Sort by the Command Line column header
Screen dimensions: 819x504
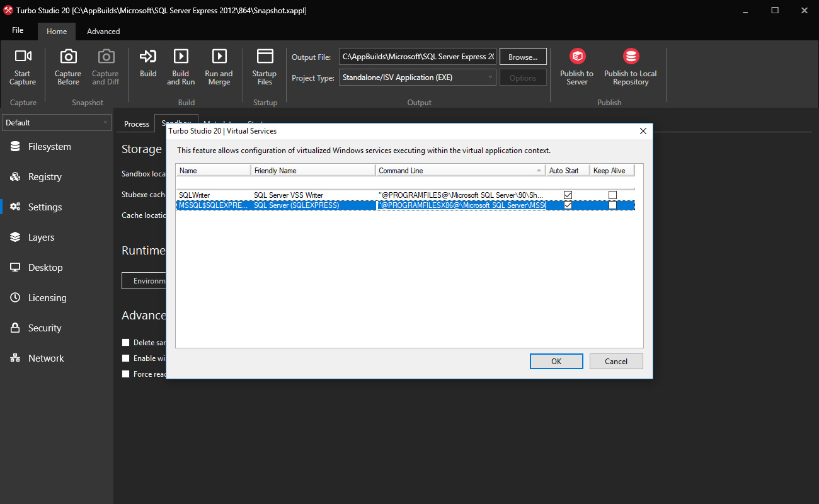tap(461, 171)
